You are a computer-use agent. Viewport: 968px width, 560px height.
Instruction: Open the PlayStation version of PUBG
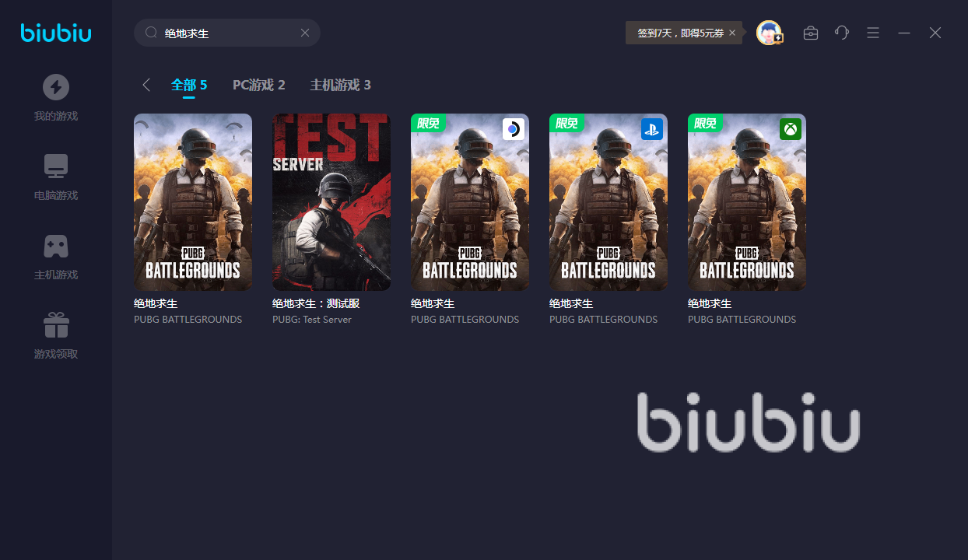[x=609, y=202]
